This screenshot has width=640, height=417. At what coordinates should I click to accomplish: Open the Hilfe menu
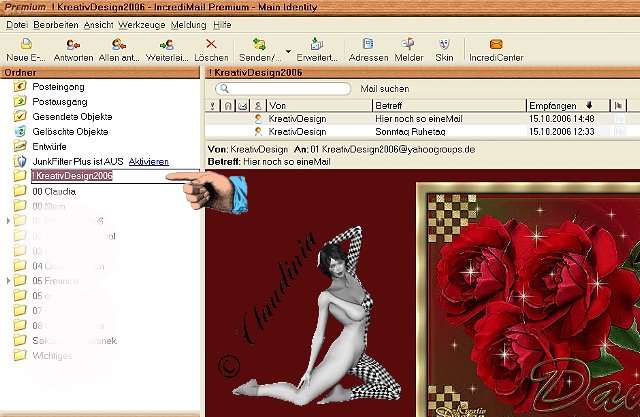222,25
